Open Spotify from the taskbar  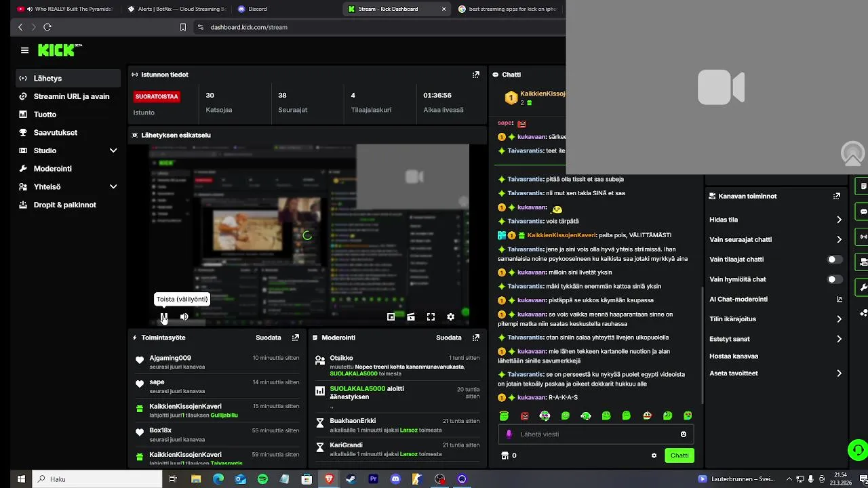point(262,479)
